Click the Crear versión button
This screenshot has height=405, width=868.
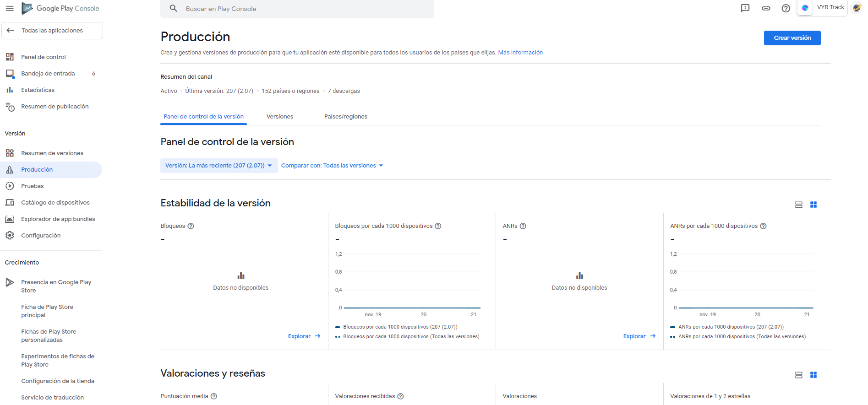click(x=792, y=38)
